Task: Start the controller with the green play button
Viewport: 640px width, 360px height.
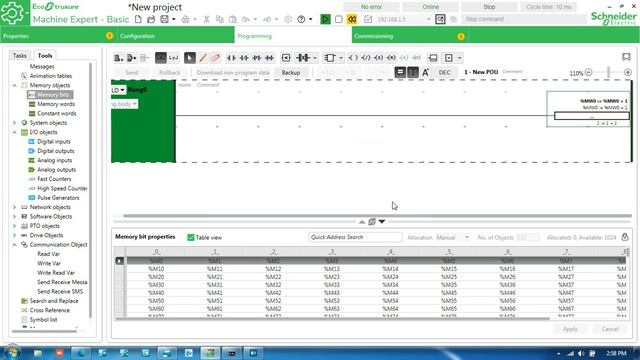Action: pyautogui.click(x=325, y=19)
